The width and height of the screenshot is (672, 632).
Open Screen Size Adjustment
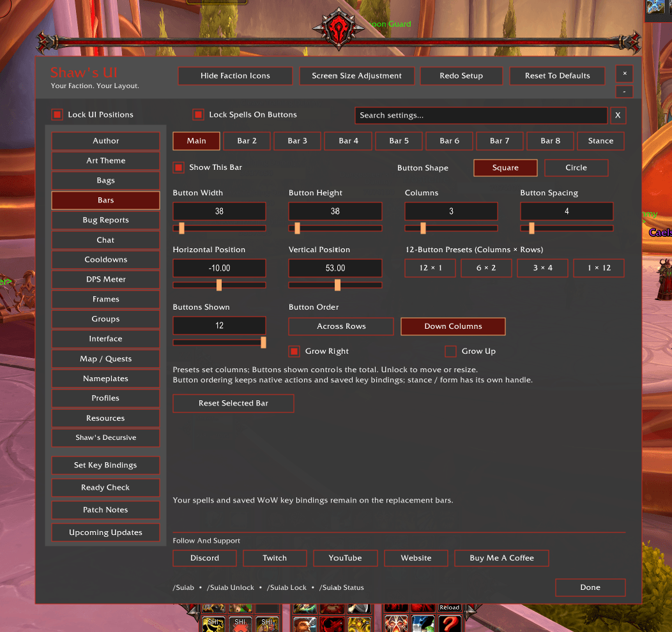pos(356,76)
